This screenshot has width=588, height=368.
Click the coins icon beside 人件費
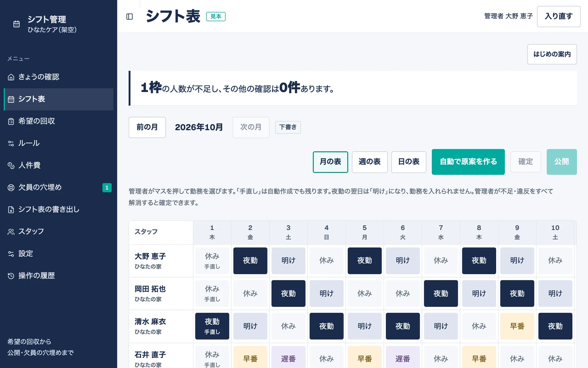pyautogui.click(x=11, y=165)
